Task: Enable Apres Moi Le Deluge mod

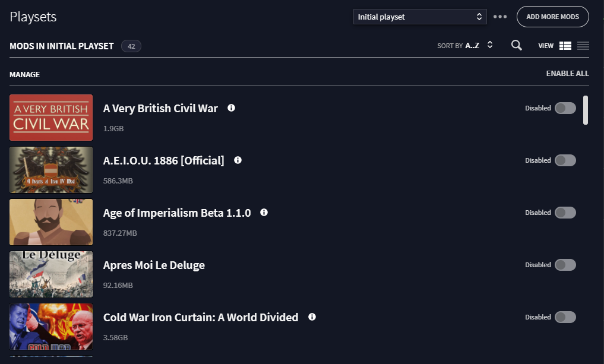Action: pos(565,265)
